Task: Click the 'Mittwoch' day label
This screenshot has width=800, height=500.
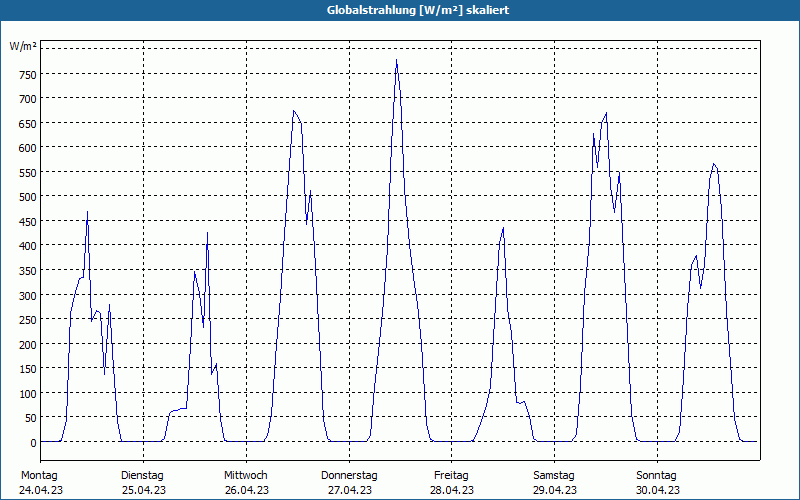Action: (x=245, y=476)
